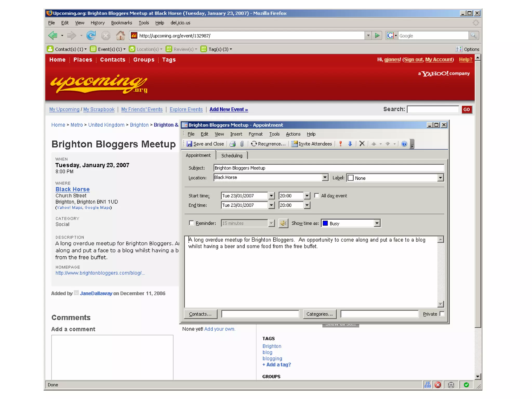This screenshot has height=399, width=532.
Task: Click the print icon in the Appointment toolbar
Action: pos(232,144)
